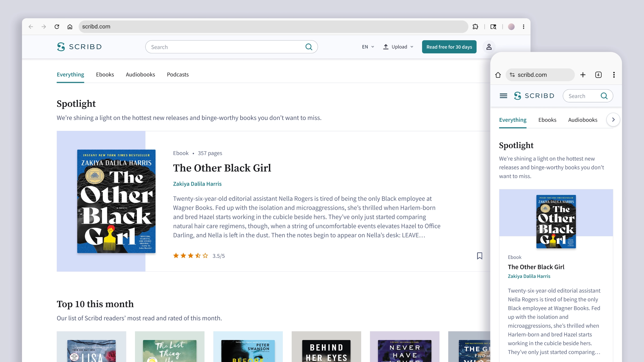Click the star rating for The Other Black Girl
The image size is (644, 362).
[x=191, y=256]
